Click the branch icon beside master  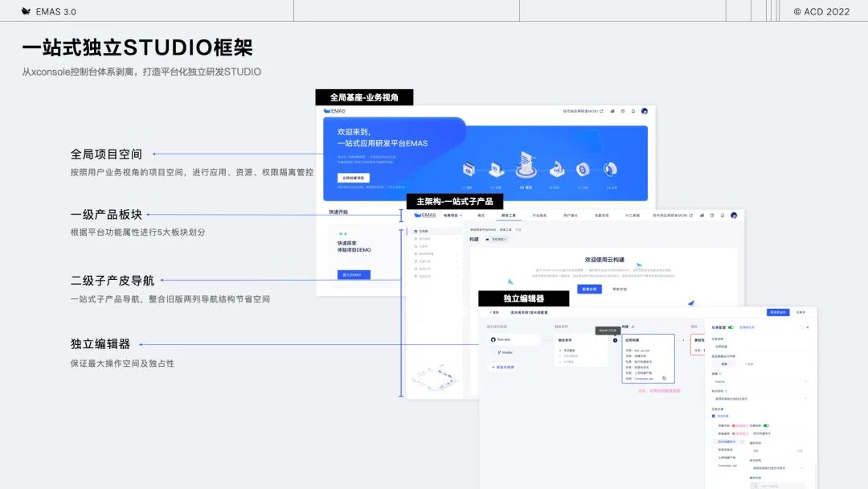[x=499, y=352]
